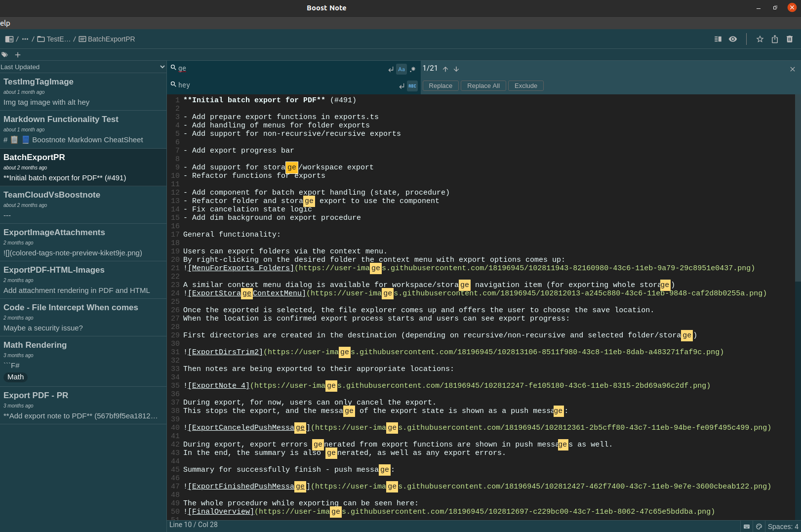Open the Last Updated sort dropdown
Viewport: 801px width, 532px height.
83,67
